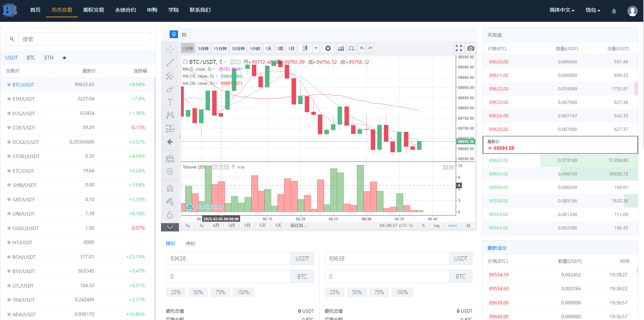
Task: Open the 简体中文 language dropdown
Action: tap(561, 10)
